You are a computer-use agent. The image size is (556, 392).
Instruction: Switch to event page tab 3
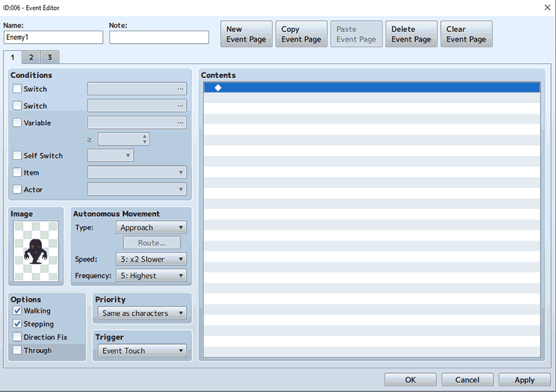point(49,57)
